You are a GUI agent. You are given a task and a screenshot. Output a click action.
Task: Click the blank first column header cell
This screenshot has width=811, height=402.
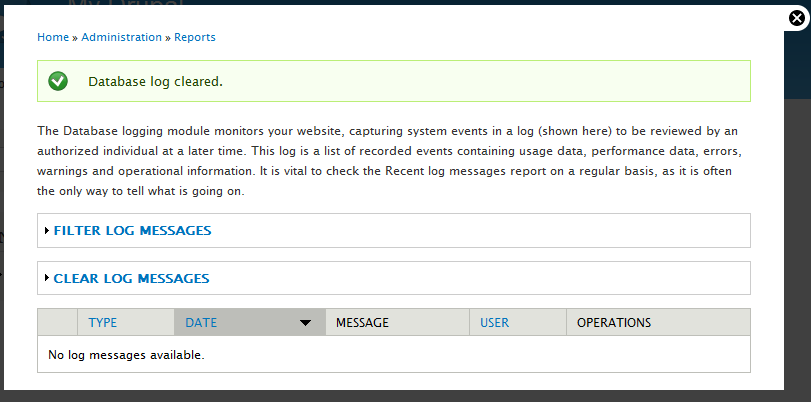57,323
